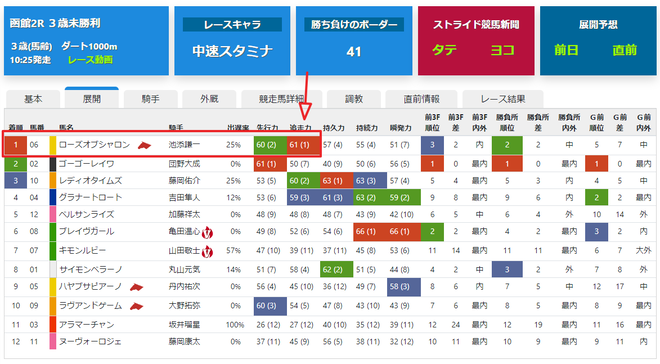
Task: Click the 函館2R 3歳未勝利 race title
Action: click(55, 23)
